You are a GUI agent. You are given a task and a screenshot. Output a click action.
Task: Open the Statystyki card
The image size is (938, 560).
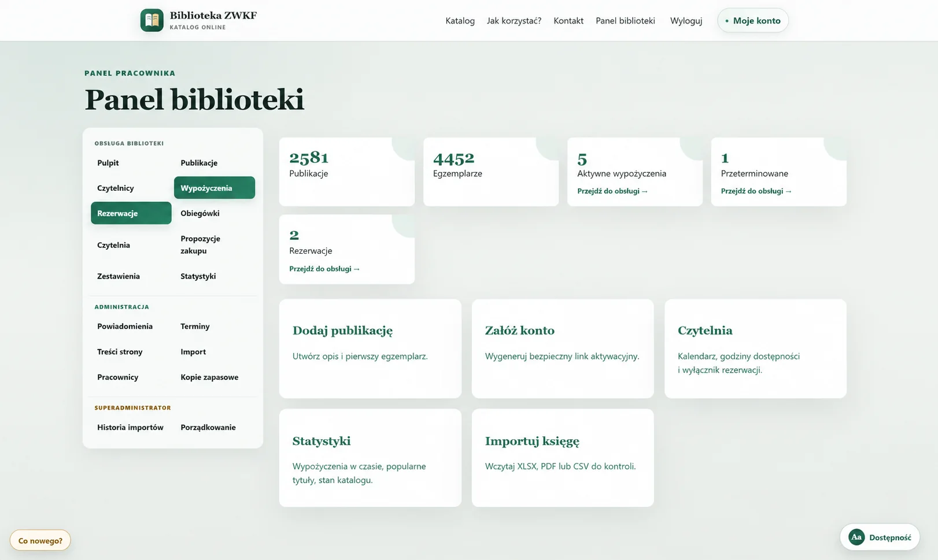370,458
